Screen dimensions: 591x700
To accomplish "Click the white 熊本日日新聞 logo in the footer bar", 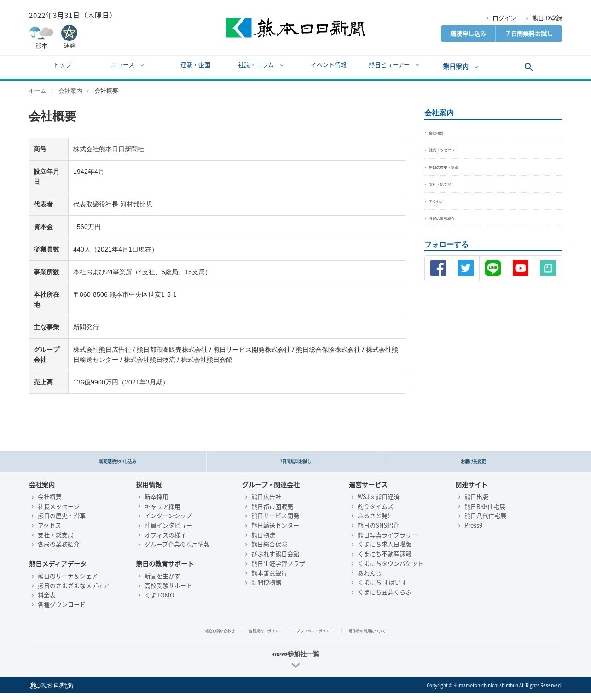I will (x=51, y=685).
